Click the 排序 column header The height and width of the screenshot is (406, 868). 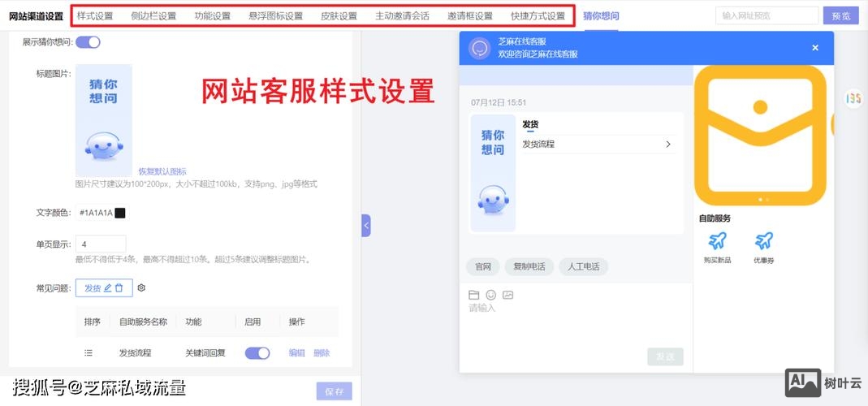point(93,322)
